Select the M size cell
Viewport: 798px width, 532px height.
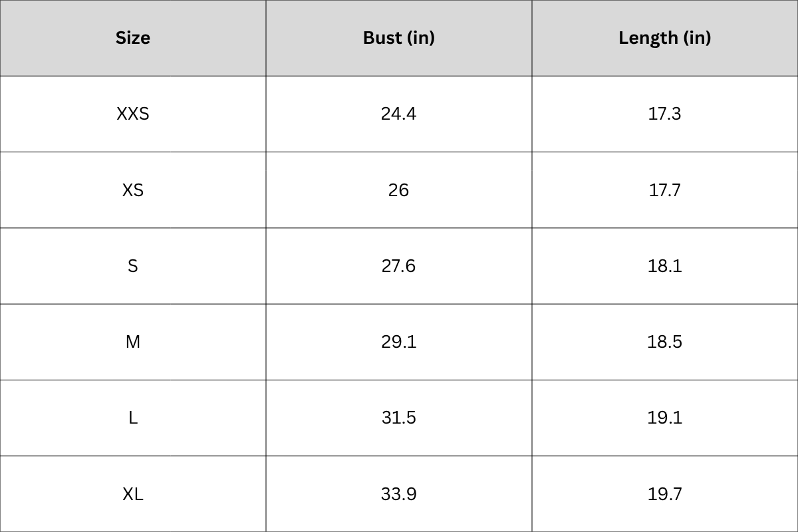pyautogui.click(x=133, y=342)
